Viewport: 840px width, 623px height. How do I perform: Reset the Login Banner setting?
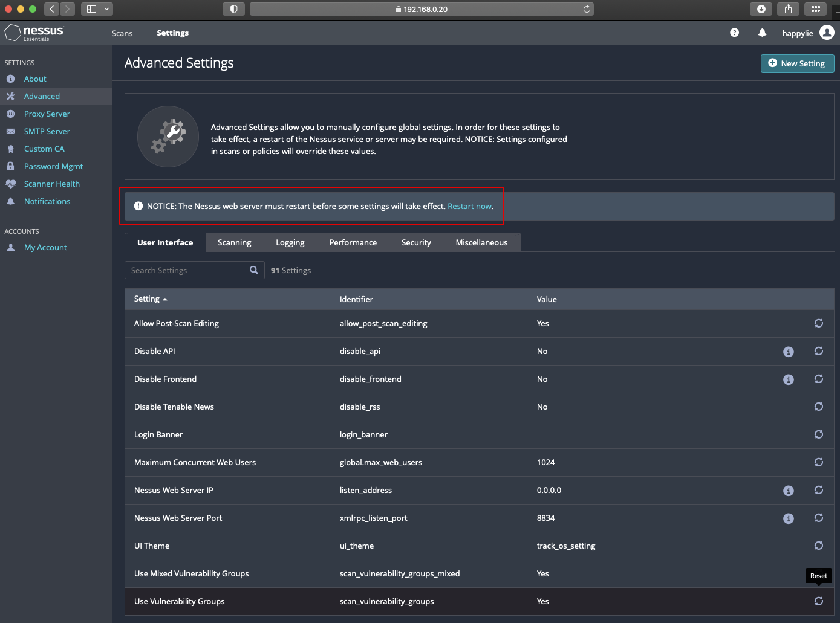click(x=819, y=434)
